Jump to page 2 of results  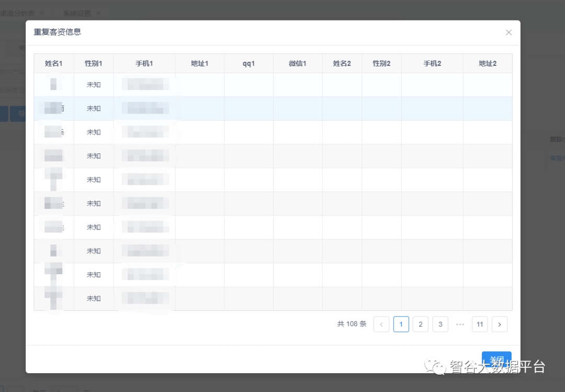pos(421,324)
